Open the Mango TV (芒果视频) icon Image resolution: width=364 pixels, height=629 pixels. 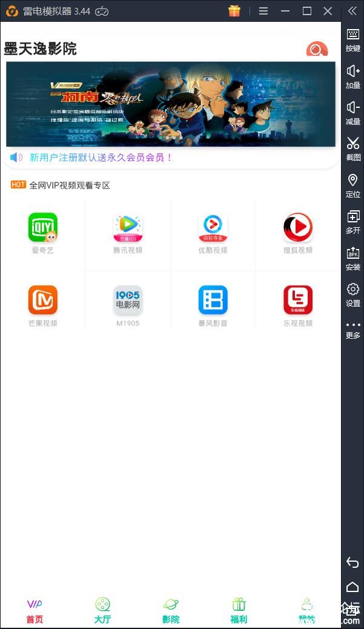pyautogui.click(x=43, y=300)
